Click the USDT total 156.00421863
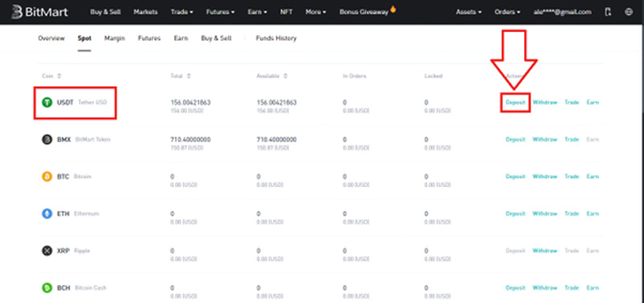Image resolution: width=644 pixels, height=303 pixels. [x=191, y=103]
